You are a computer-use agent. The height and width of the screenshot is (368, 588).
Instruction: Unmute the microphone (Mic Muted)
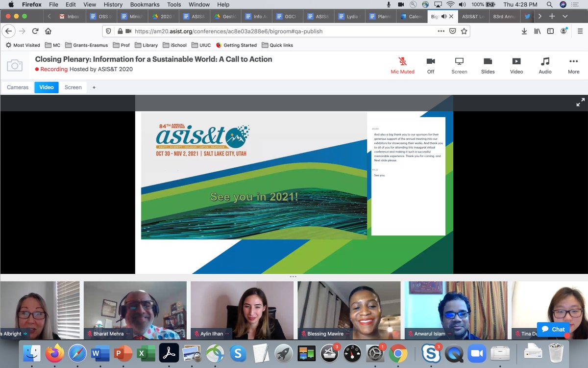(402, 65)
